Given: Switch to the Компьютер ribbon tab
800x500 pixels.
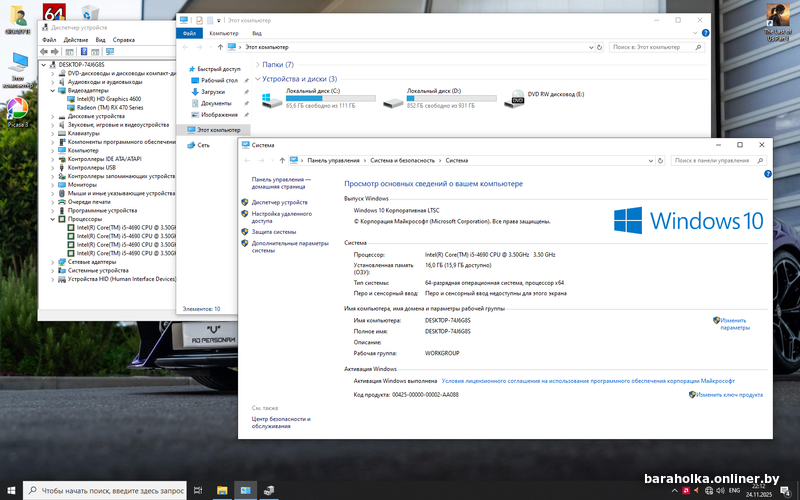Looking at the screenshot, I should [223, 33].
